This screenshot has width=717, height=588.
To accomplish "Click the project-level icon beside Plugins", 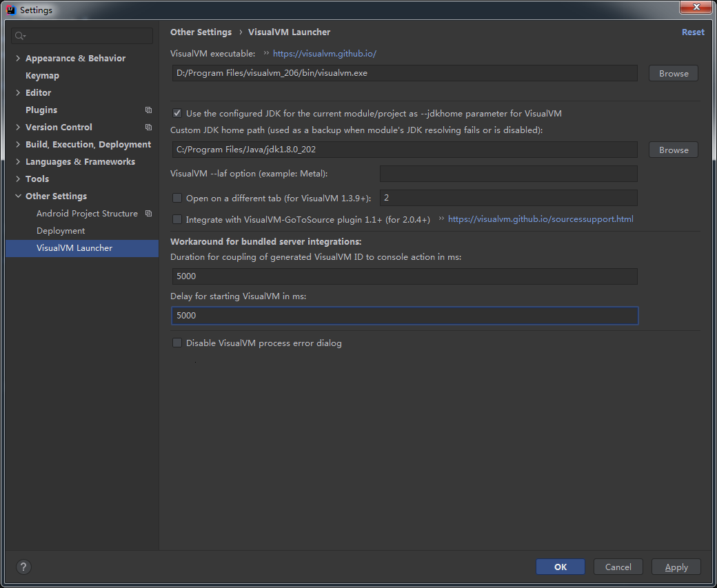I will [149, 110].
